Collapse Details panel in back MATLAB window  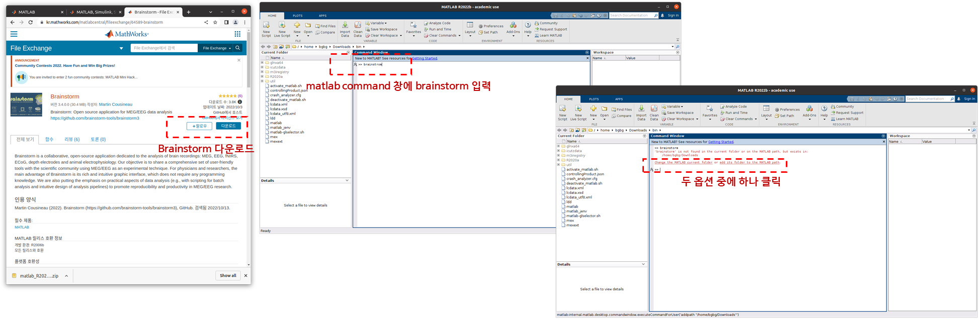pos(347,180)
